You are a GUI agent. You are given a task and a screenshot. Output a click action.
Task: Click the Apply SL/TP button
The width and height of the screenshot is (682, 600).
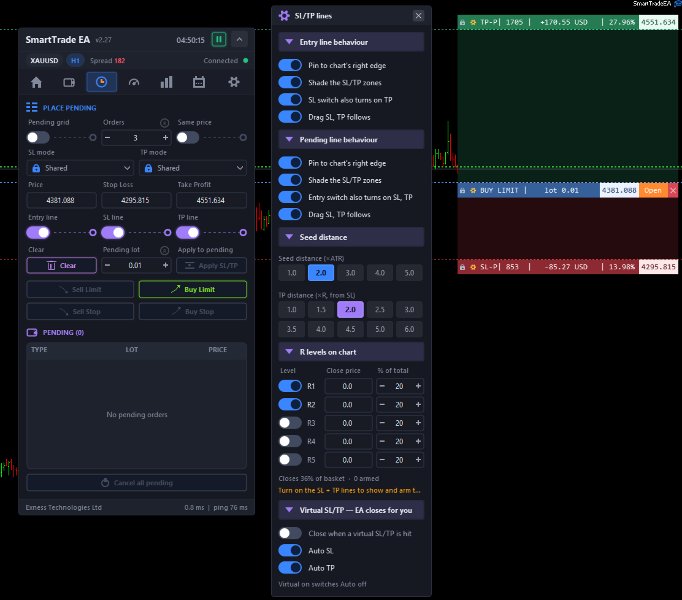tap(211, 265)
